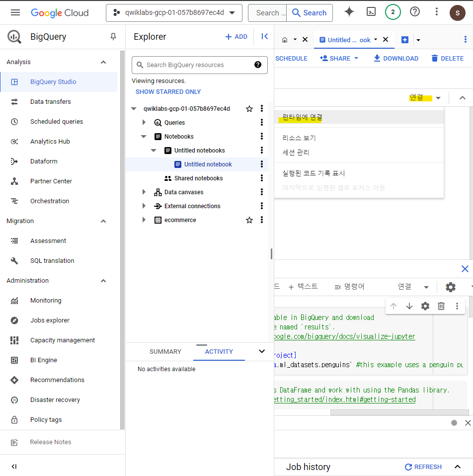Expand Data canvases tree node
Viewport: 473px width, 476px height.
pyautogui.click(x=144, y=192)
